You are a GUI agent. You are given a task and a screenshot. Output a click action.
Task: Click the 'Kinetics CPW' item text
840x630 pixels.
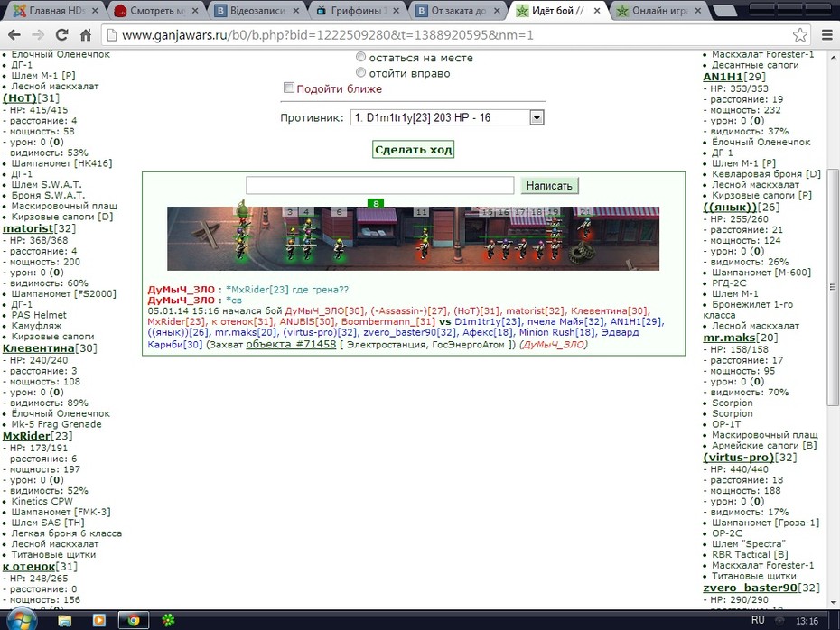pos(42,502)
